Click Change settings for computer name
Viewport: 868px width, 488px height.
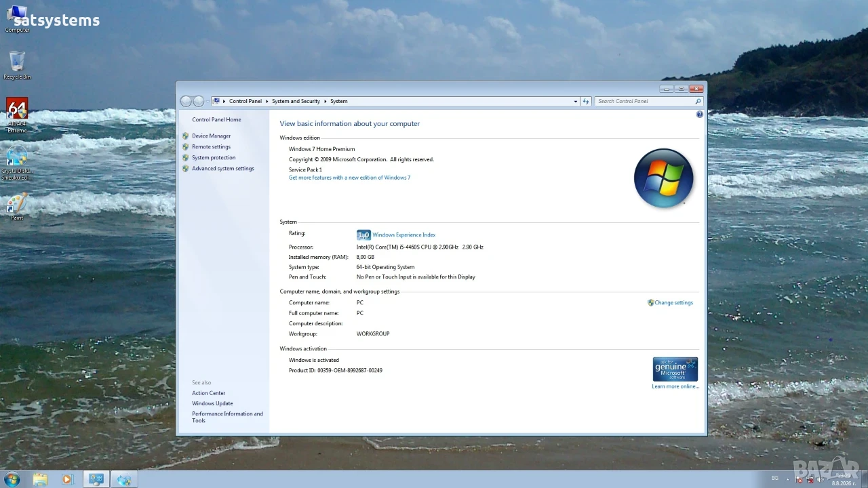click(674, 302)
